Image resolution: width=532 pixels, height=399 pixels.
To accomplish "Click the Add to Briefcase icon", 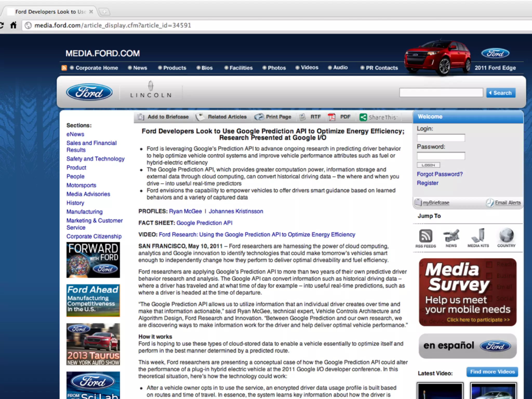I will [141, 117].
